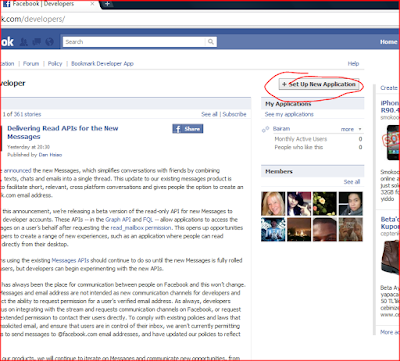This screenshot has height=361, width=400.
Task: Open the Graph API link
Action: point(118,220)
